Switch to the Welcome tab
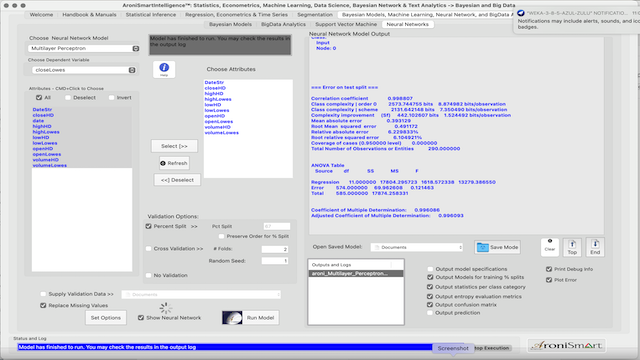This screenshot has width=640, height=360. [x=41, y=15]
